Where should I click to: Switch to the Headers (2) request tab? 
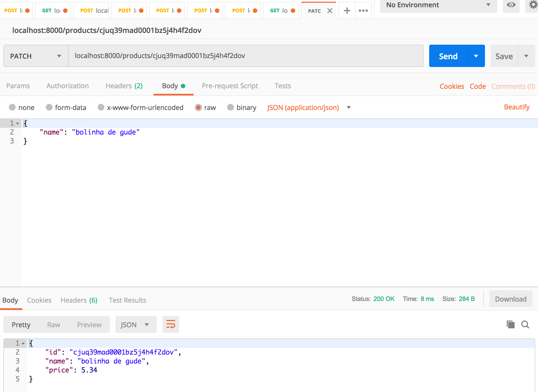click(124, 86)
